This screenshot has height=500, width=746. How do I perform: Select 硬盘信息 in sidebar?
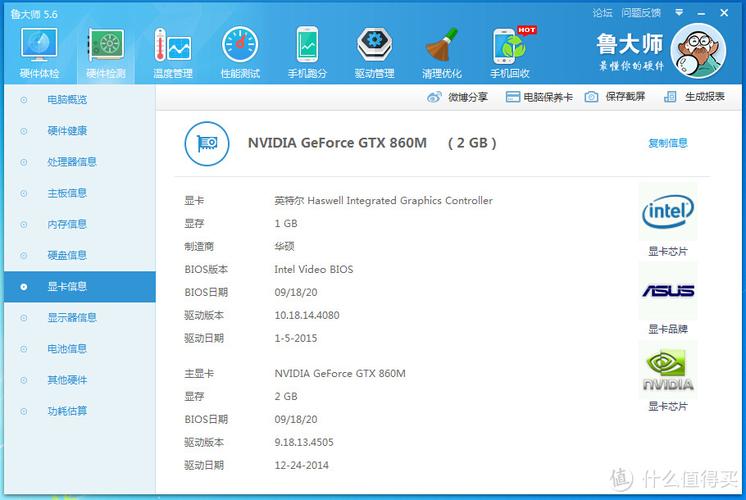click(79, 255)
